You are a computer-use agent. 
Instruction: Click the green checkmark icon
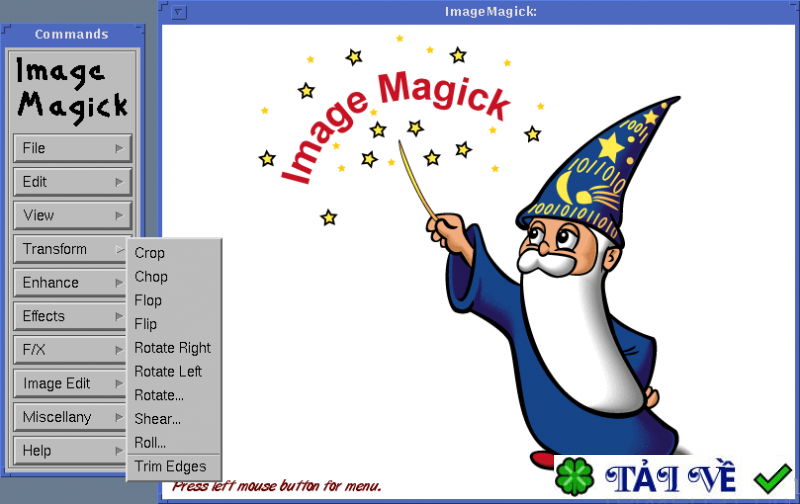[x=772, y=478]
